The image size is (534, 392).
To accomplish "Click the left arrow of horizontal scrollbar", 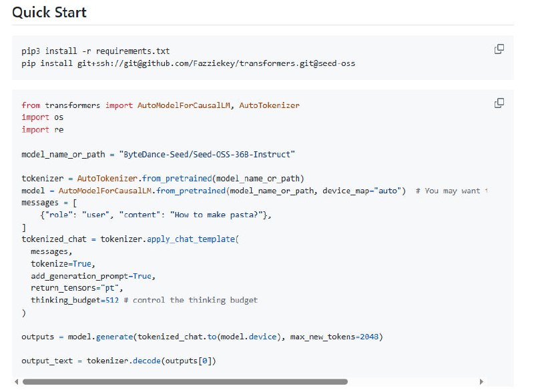I will pyautogui.click(x=16, y=382).
